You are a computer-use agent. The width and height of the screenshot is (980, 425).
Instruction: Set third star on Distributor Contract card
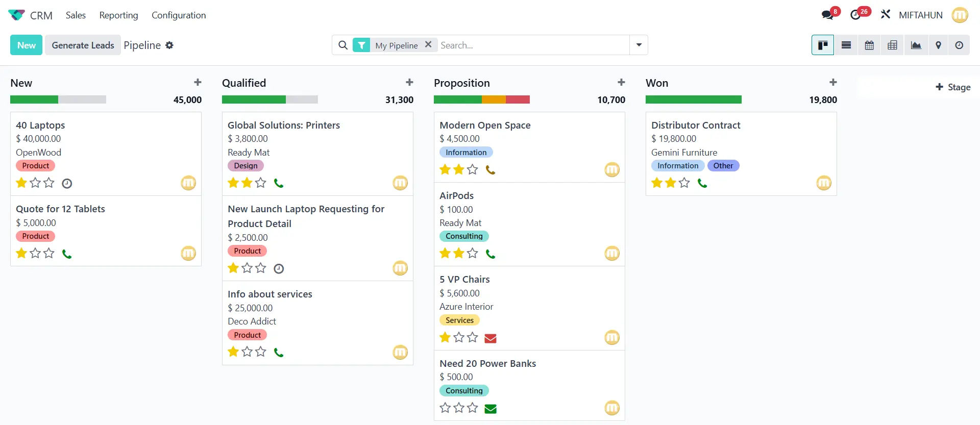684,183
